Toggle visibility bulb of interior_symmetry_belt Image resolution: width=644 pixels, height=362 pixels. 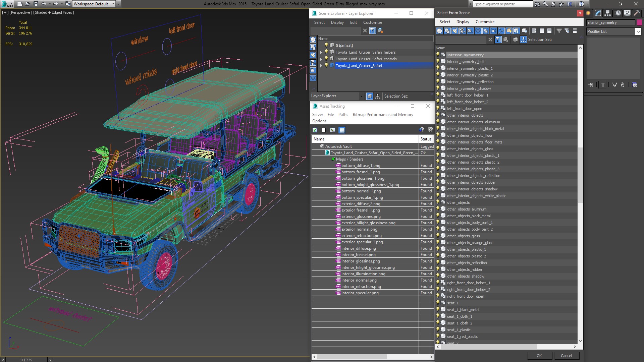tap(438, 61)
